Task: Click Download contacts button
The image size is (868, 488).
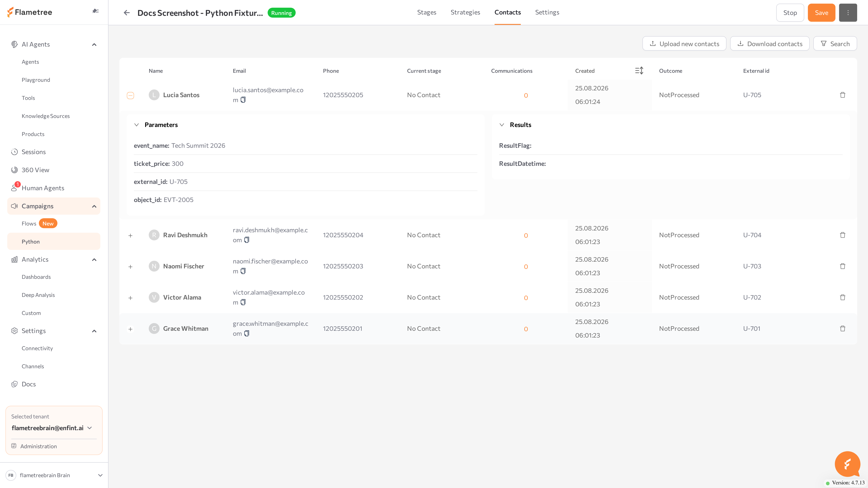Action: 770,44
